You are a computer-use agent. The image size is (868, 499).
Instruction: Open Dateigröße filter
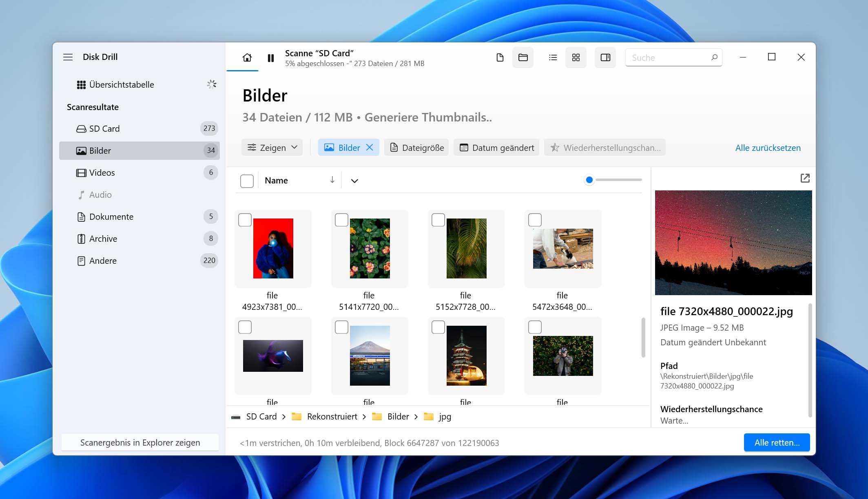click(416, 147)
